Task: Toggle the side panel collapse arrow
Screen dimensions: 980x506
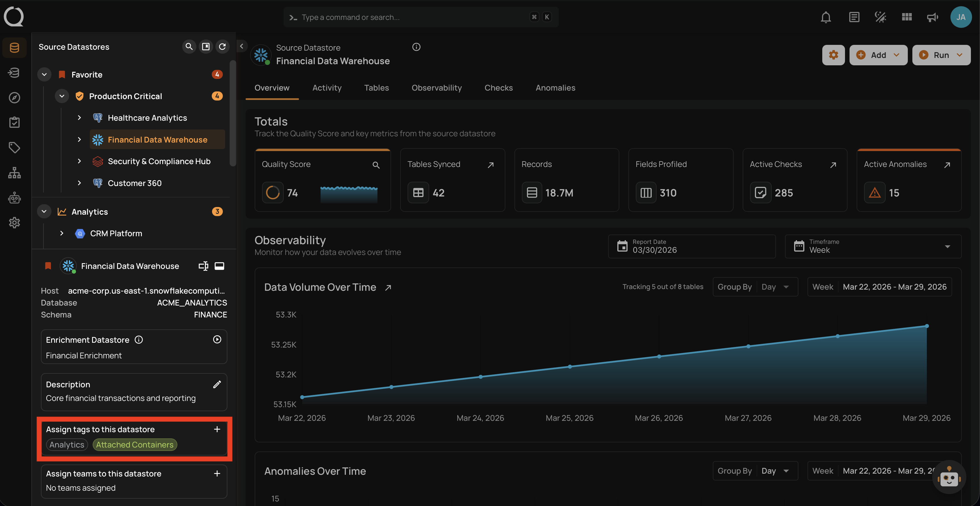Action: pyautogui.click(x=242, y=46)
